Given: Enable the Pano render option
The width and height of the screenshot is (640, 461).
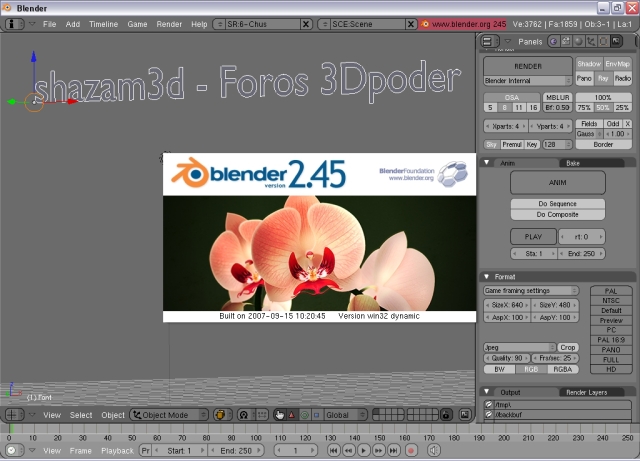Looking at the screenshot, I should pos(584,78).
